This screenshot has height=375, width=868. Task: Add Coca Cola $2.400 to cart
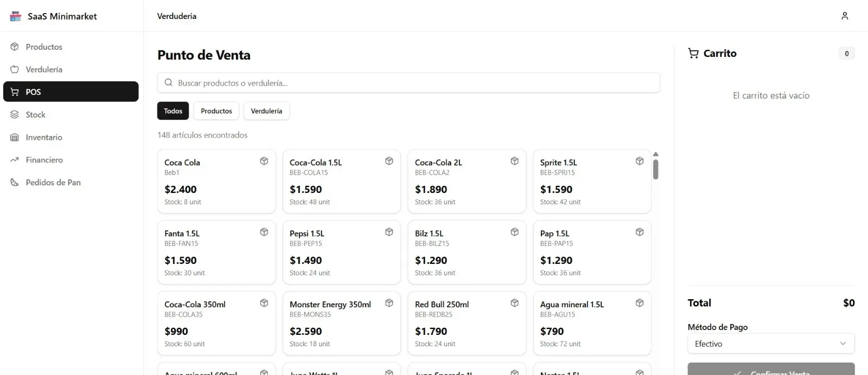(216, 182)
